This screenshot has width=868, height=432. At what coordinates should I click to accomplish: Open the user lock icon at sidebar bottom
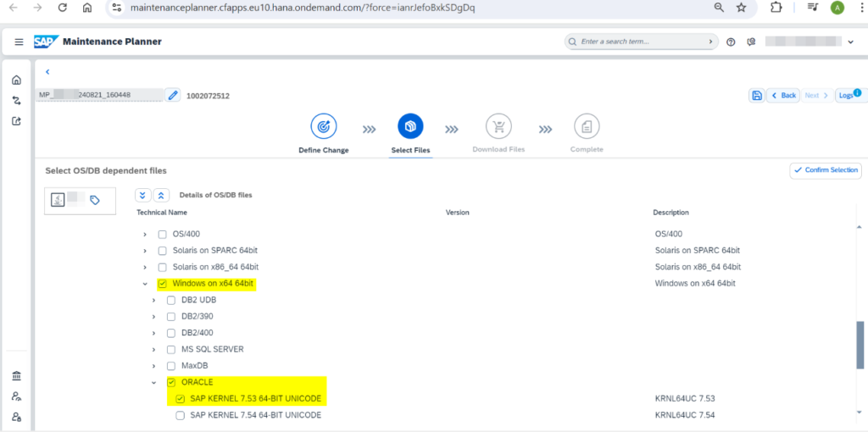pos(17,417)
